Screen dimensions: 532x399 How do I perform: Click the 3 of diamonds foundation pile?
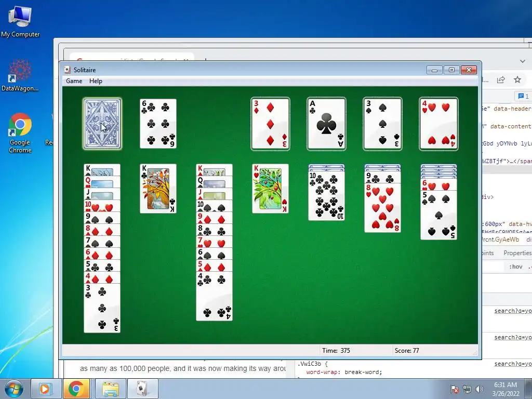click(270, 124)
